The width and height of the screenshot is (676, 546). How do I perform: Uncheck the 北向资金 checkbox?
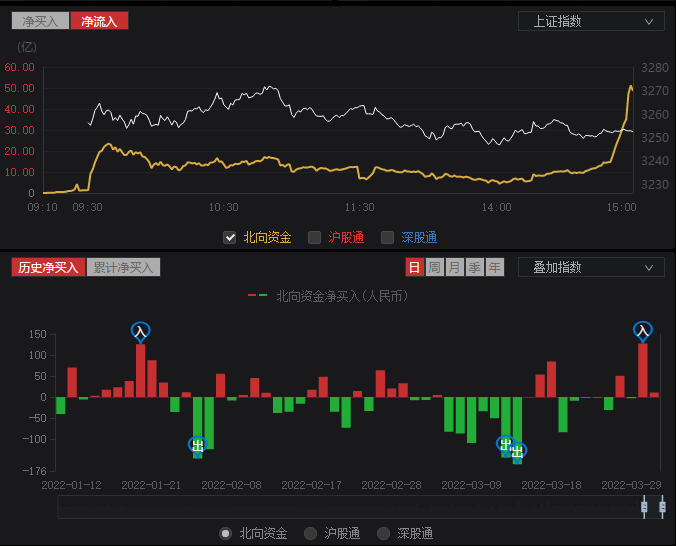pos(229,237)
